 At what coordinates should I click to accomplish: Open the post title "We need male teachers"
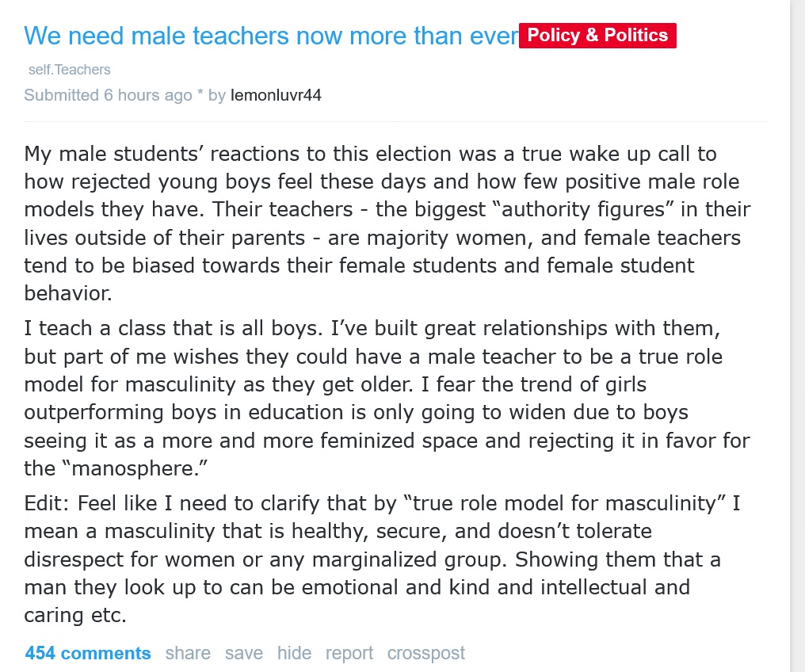coord(269,36)
